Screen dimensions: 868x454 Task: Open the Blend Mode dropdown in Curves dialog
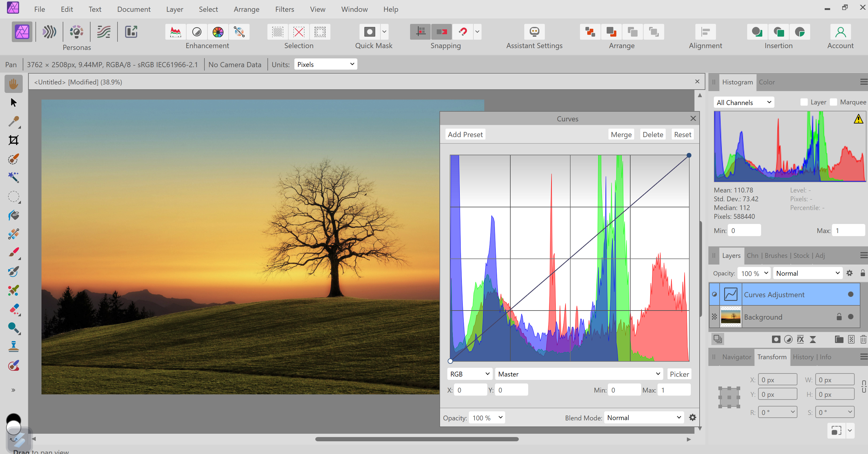coord(643,418)
